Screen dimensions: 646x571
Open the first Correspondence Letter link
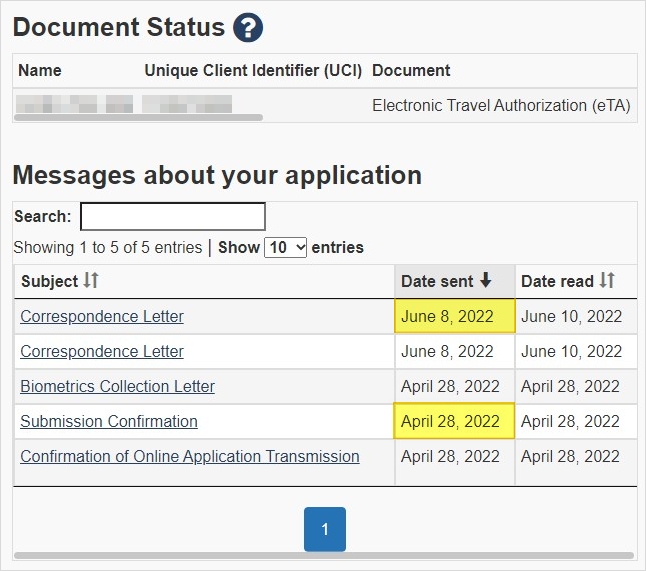pyautogui.click(x=102, y=316)
